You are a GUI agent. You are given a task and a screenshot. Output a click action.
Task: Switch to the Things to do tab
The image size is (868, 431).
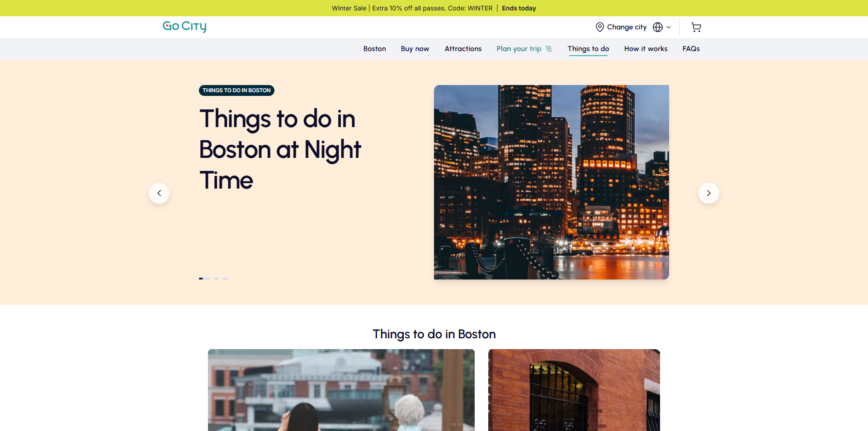click(x=588, y=48)
